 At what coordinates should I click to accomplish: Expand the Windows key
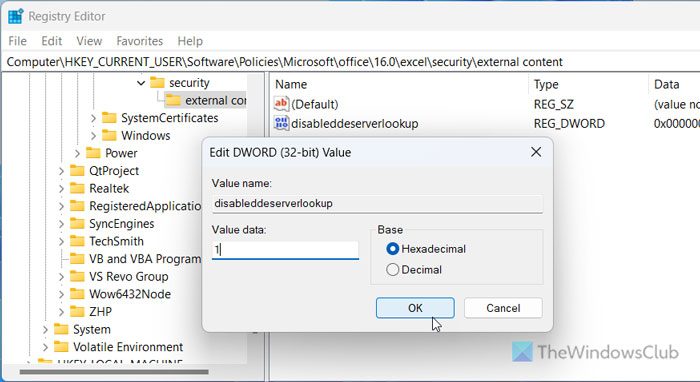[93, 136]
